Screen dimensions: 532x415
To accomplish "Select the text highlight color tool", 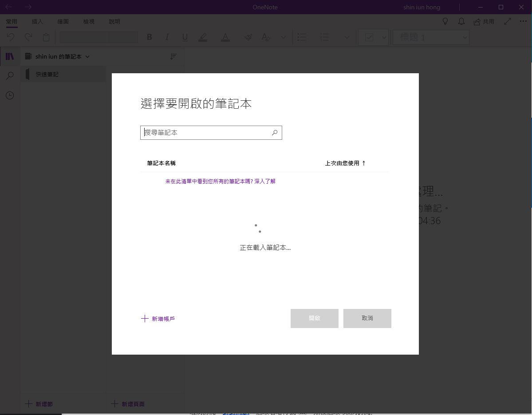I will (x=203, y=37).
